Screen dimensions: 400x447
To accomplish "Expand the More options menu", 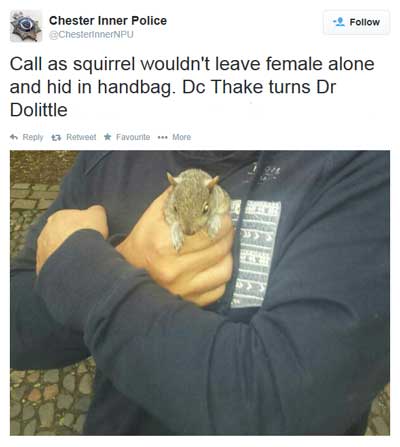I will click(174, 137).
